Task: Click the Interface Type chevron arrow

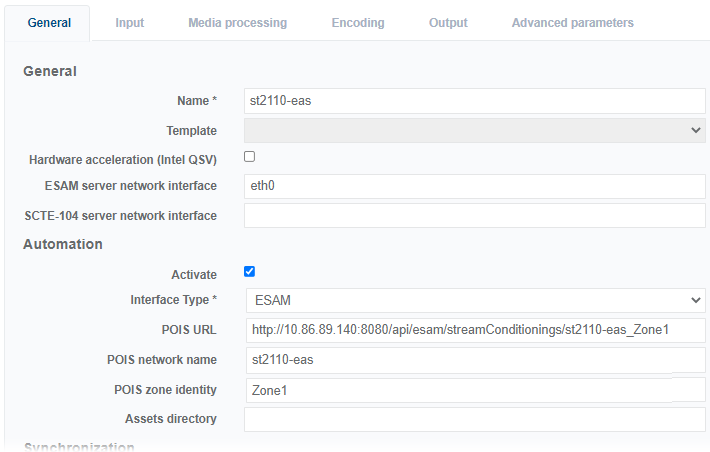Action: [x=696, y=300]
